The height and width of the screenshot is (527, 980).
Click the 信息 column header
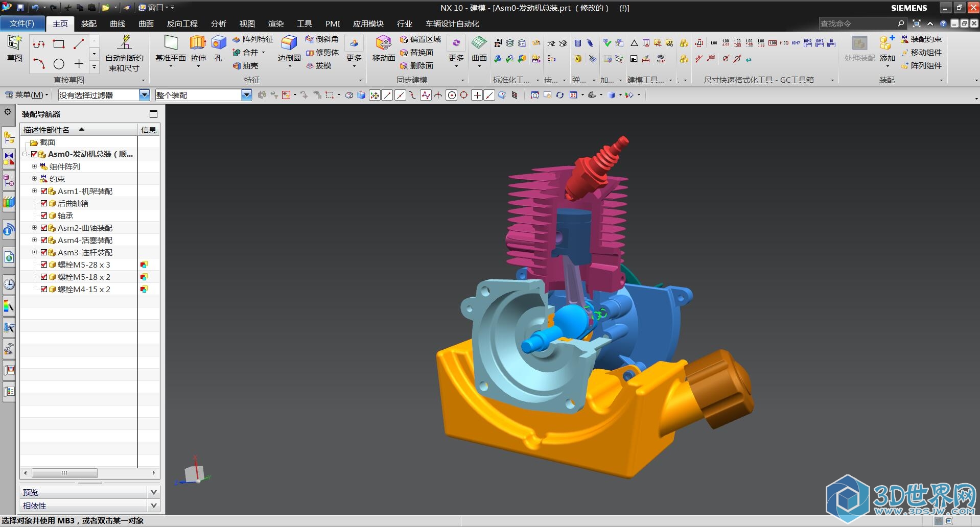[x=149, y=130]
